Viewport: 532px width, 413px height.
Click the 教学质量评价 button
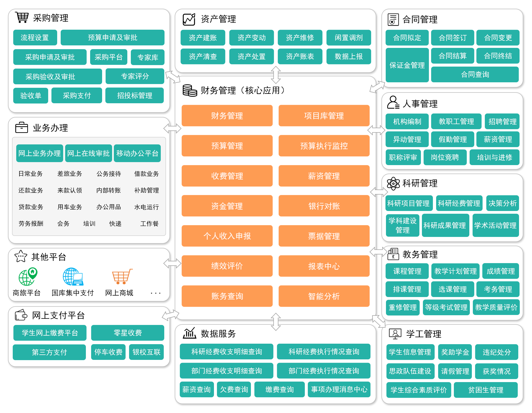point(496,307)
